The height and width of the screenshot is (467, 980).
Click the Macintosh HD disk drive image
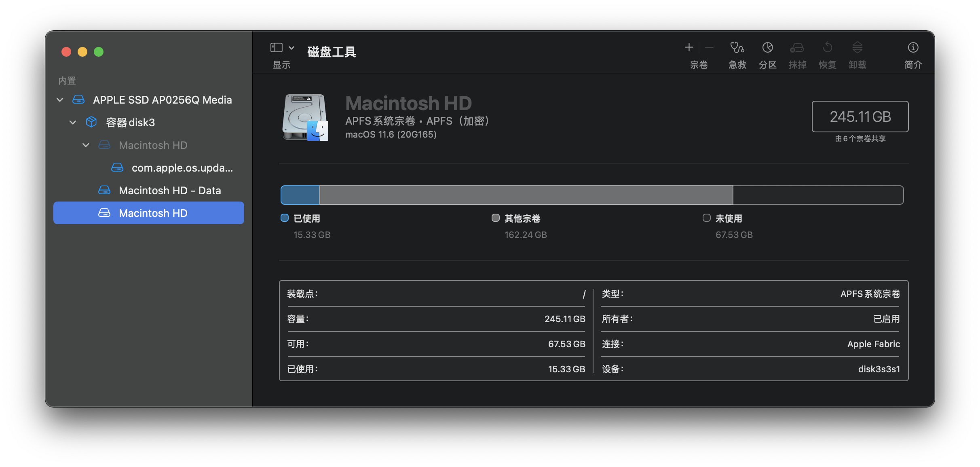(305, 117)
